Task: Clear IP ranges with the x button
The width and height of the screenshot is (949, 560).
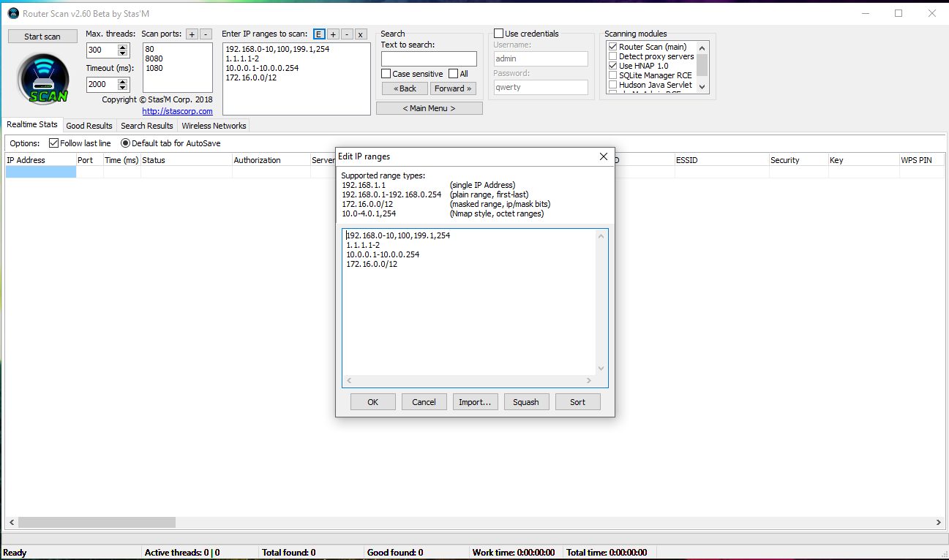Action: [361, 34]
